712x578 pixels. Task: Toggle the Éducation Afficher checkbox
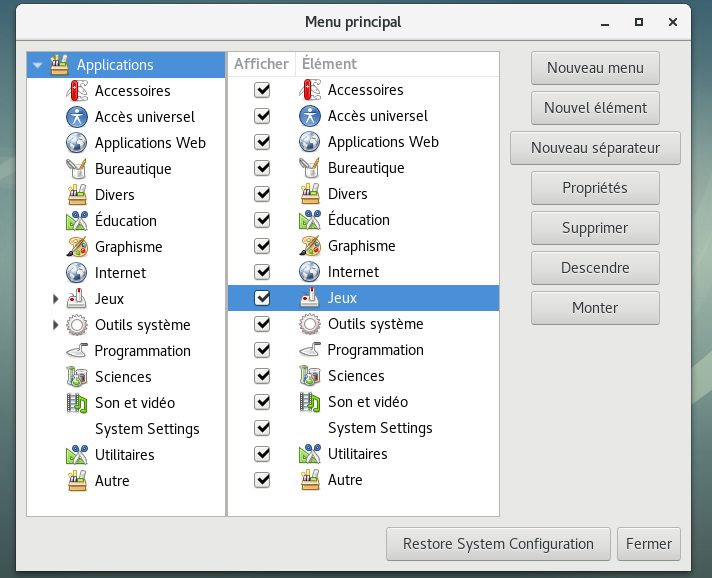tap(263, 220)
